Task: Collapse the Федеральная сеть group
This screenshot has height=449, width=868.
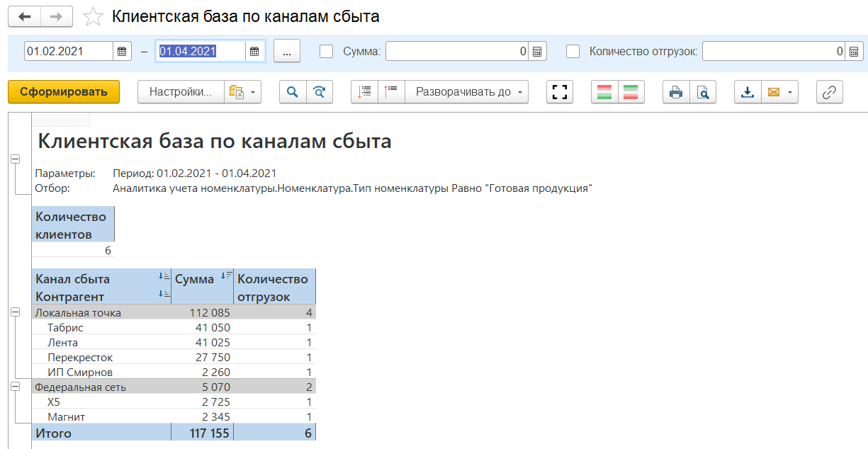Action: (x=16, y=386)
